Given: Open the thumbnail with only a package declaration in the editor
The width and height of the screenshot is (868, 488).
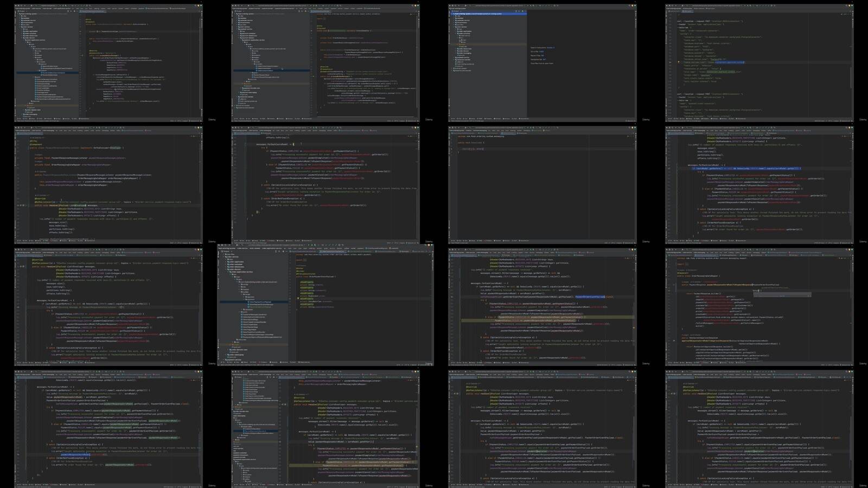Looking at the screenshot, I should tap(542, 184).
